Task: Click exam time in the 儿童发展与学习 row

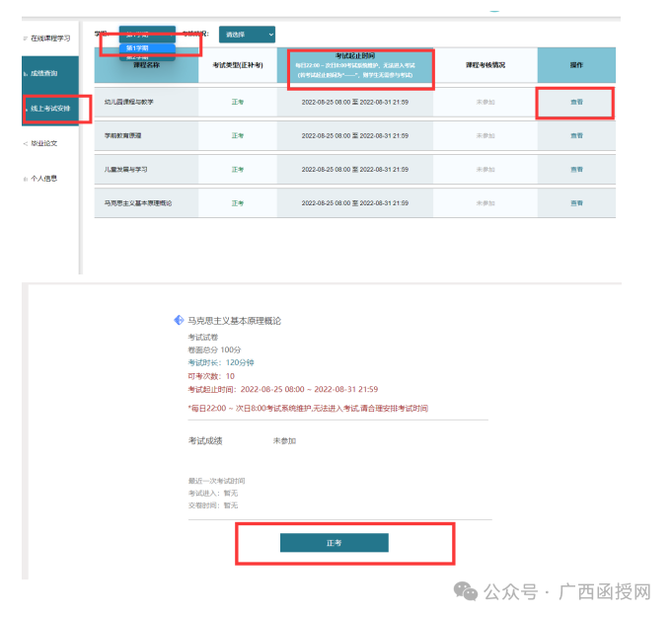Action: tap(355, 170)
